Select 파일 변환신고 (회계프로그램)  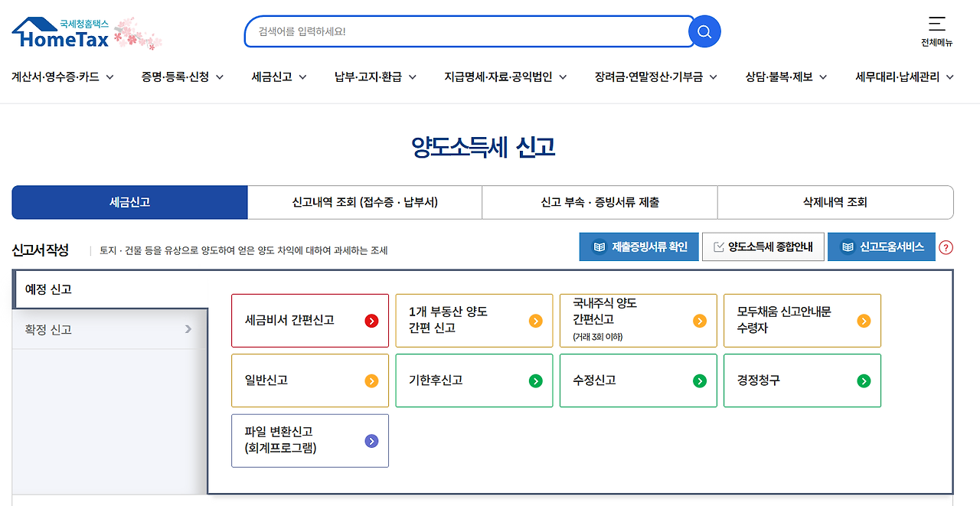pyautogui.click(x=309, y=440)
